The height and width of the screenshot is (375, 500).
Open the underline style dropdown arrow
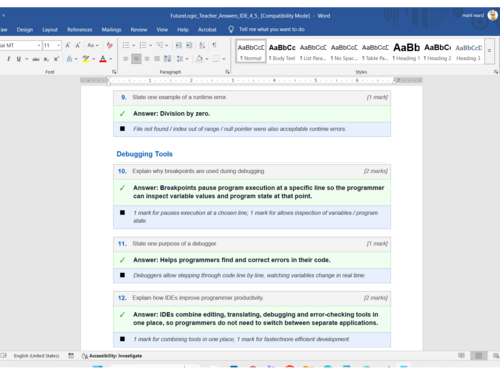(26, 59)
